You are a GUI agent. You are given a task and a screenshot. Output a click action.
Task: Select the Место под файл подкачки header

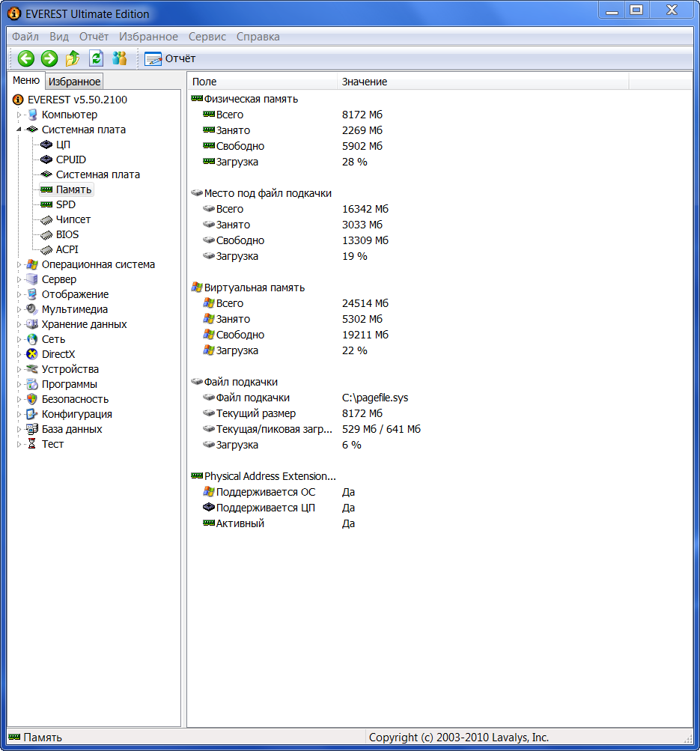tap(268, 193)
